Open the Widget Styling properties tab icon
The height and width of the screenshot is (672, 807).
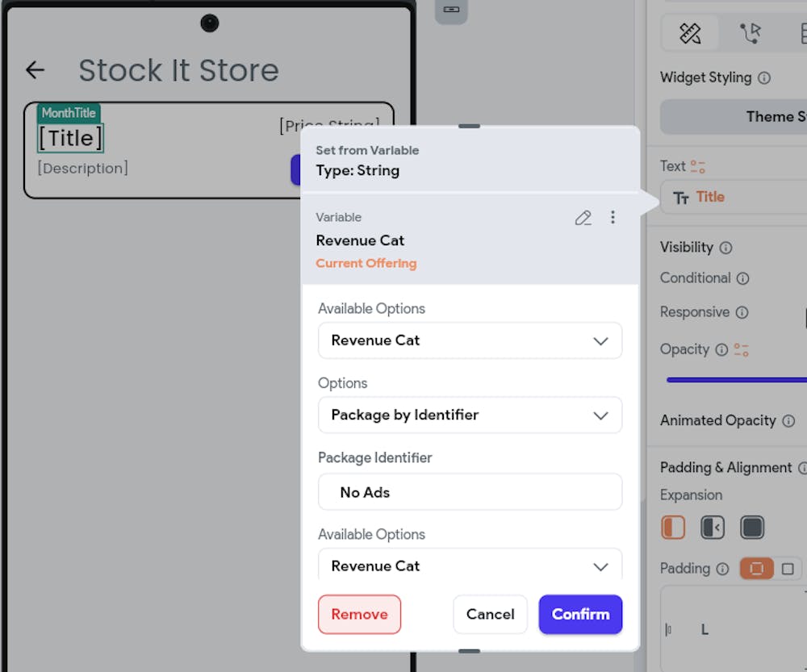[x=690, y=33]
